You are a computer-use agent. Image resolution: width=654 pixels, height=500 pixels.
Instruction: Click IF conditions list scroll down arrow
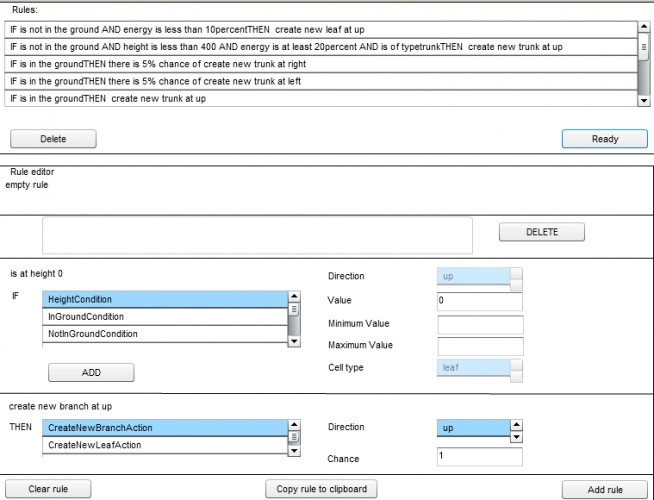click(x=294, y=341)
